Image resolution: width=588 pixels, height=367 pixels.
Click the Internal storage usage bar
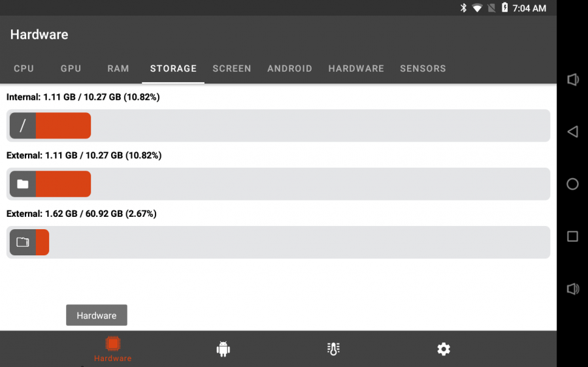[x=278, y=125]
